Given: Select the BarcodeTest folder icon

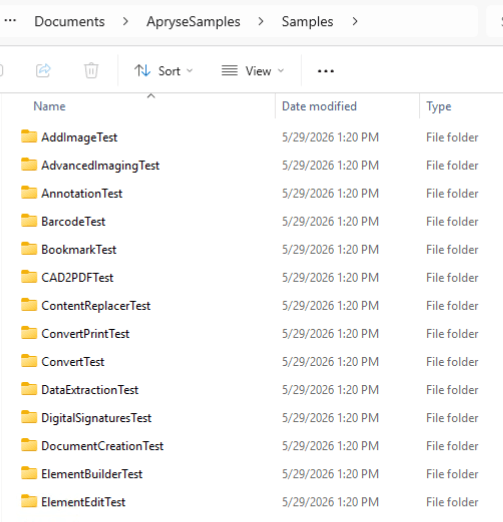Looking at the screenshot, I should coord(29,220).
